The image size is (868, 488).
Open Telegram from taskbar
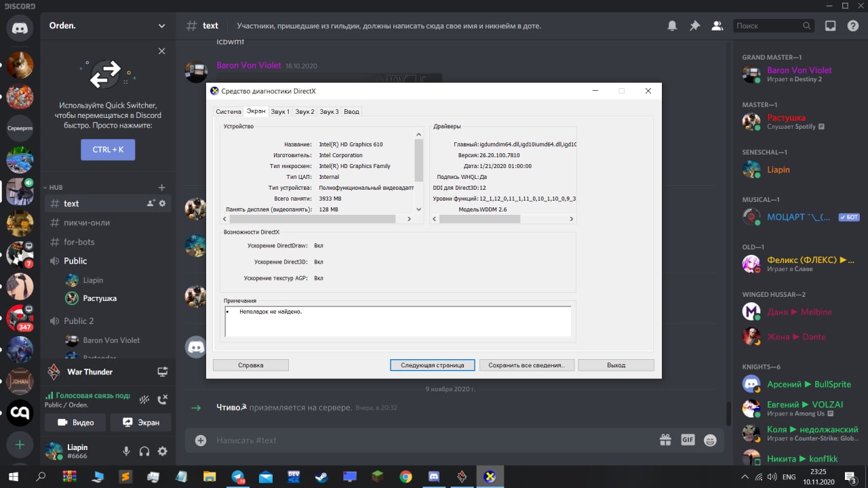(x=238, y=476)
